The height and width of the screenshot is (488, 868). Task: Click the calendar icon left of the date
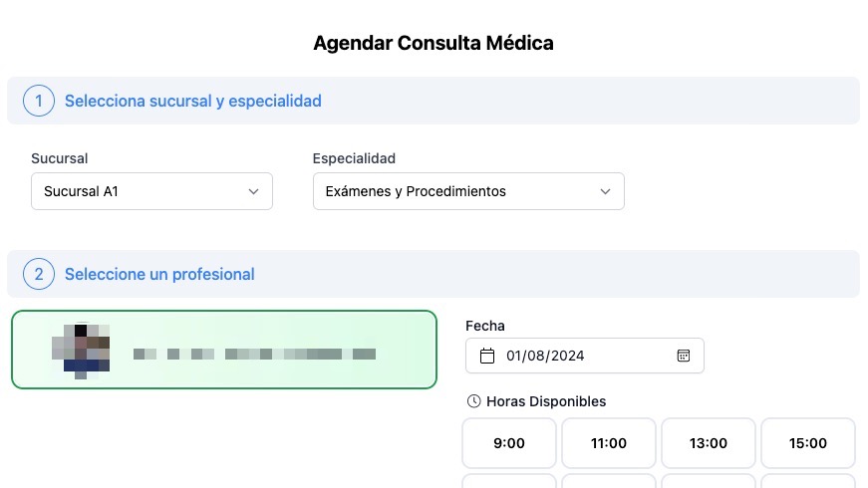pyautogui.click(x=487, y=356)
